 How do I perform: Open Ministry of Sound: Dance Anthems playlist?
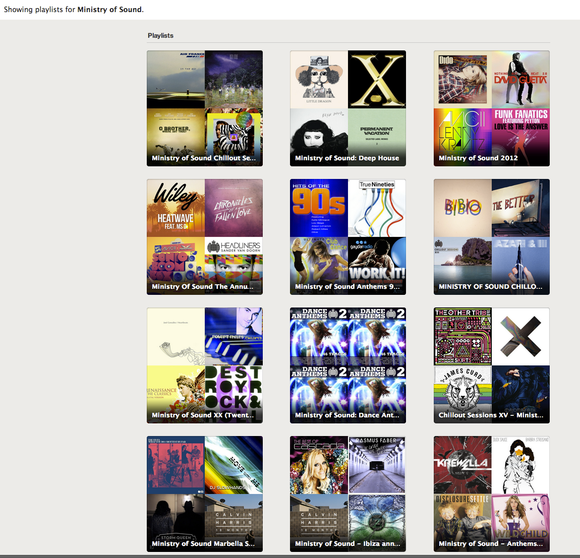click(x=348, y=365)
